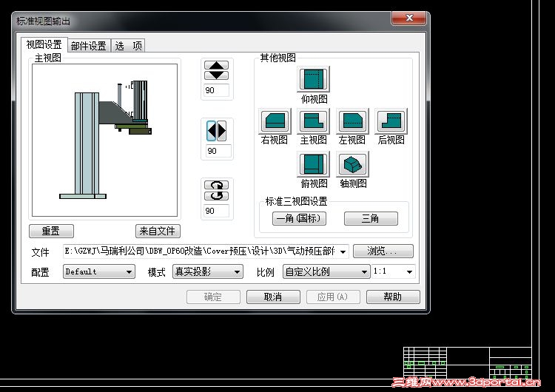
Task: Rotate the model upward with up arrow
Action: [x=217, y=65]
